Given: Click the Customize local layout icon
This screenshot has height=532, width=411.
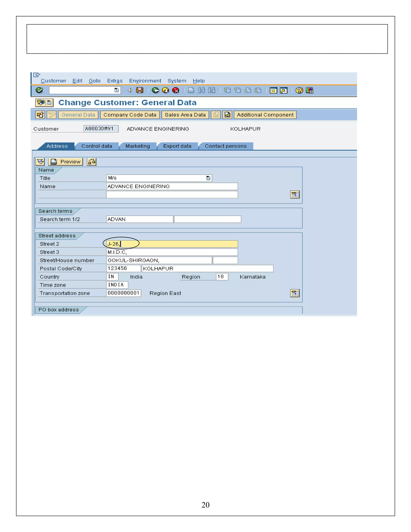Looking at the screenshot, I should 309,90.
